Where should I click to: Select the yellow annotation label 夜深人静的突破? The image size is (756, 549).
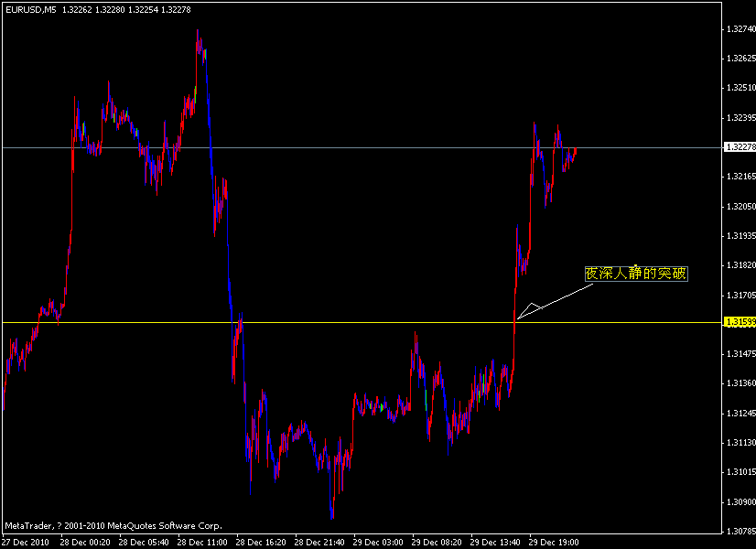click(x=636, y=274)
